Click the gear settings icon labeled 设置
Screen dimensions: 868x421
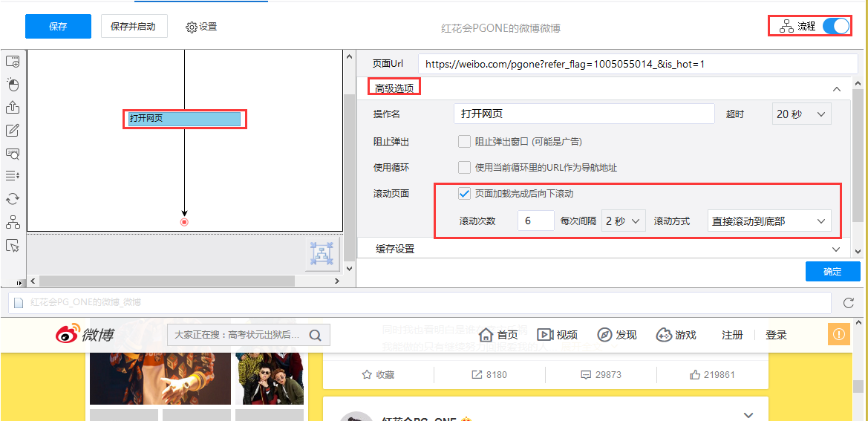(x=192, y=27)
